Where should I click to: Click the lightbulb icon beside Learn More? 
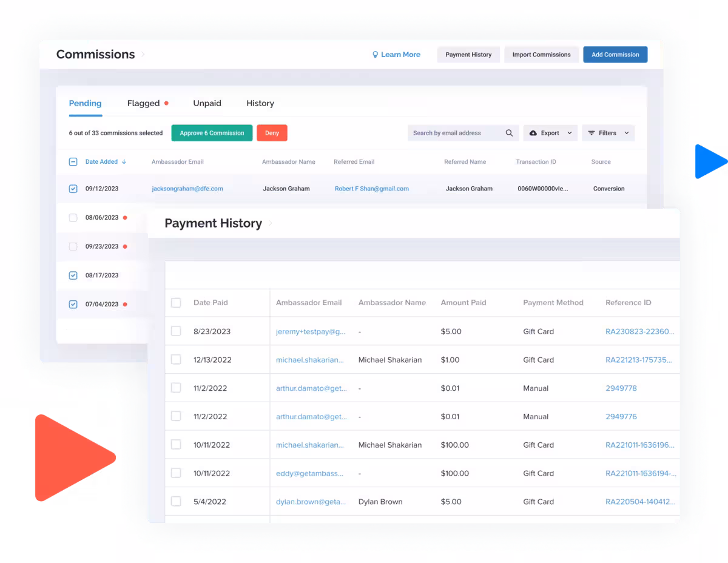[x=375, y=55]
